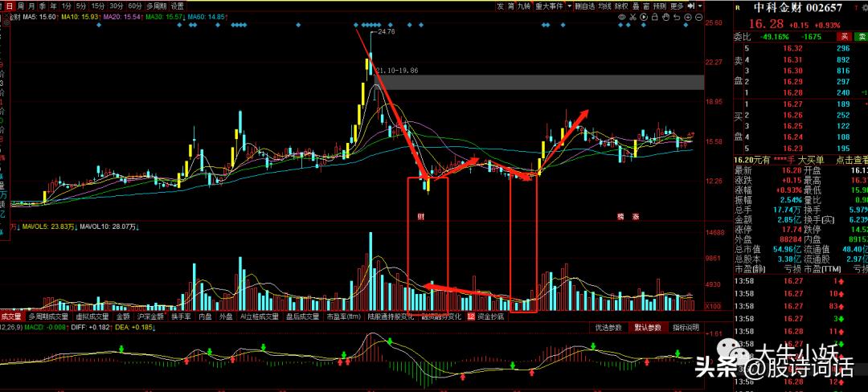
Task: Click the R badge before 中科金财
Action: (x=737, y=7)
